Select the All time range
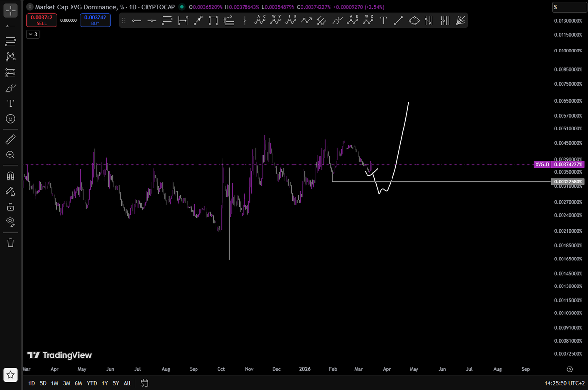Viewport: 588px width, 390px height. [x=127, y=383]
